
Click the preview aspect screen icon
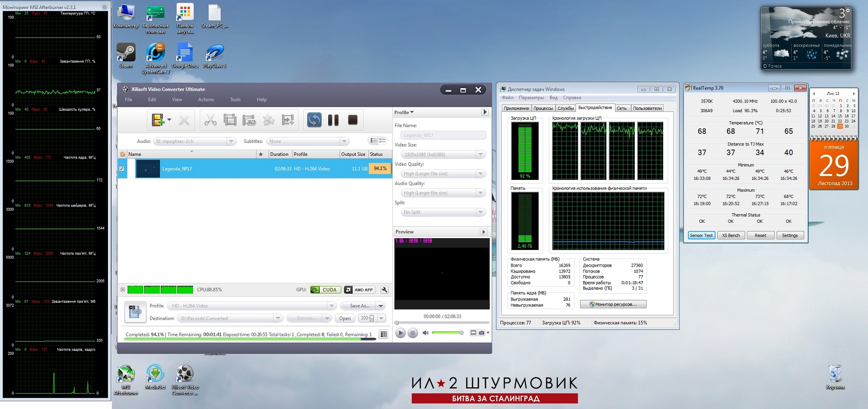473,333
